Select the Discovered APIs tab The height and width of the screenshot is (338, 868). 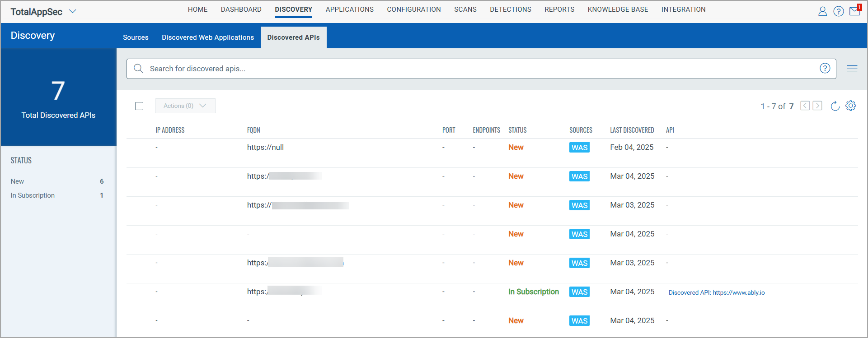293,37
